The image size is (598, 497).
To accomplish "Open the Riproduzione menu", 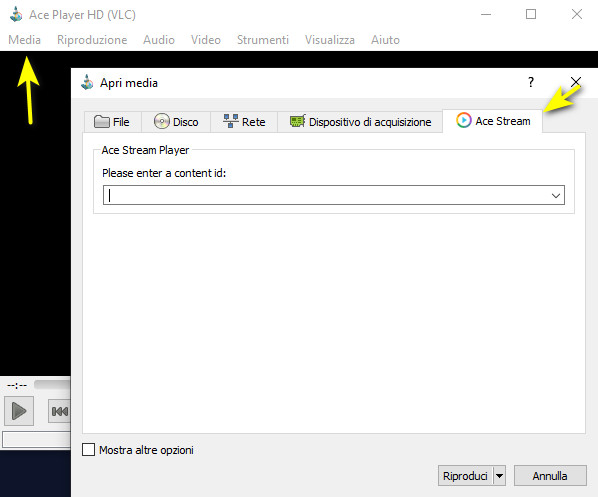I will pos(92,40).
